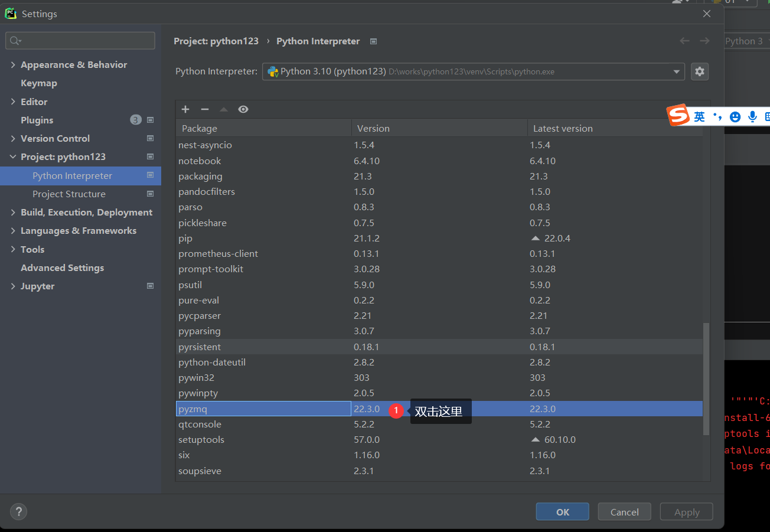Click the Project Structure row icon
This screenshot has height=532, width=770.
(x=150, y=194)
